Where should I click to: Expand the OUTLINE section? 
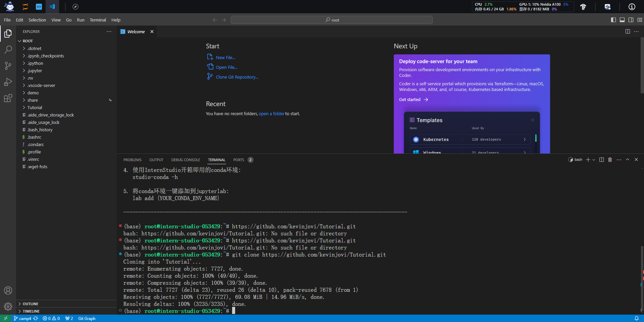point(66,304)
